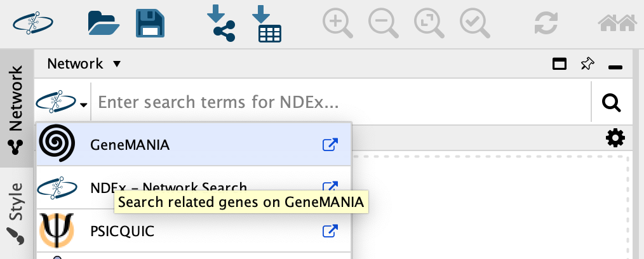Save the current session
Image resolution: width=644 pixels, height=259 pixels.
click(150, 23)
